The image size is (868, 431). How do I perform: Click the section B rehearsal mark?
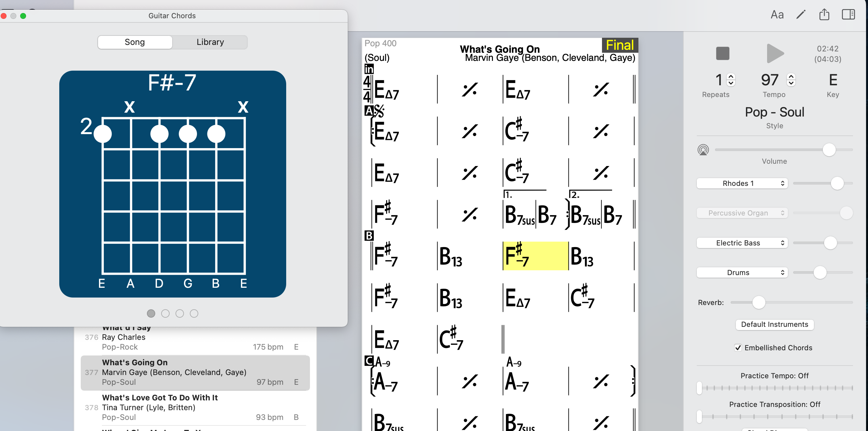click(x=369, y=236)
